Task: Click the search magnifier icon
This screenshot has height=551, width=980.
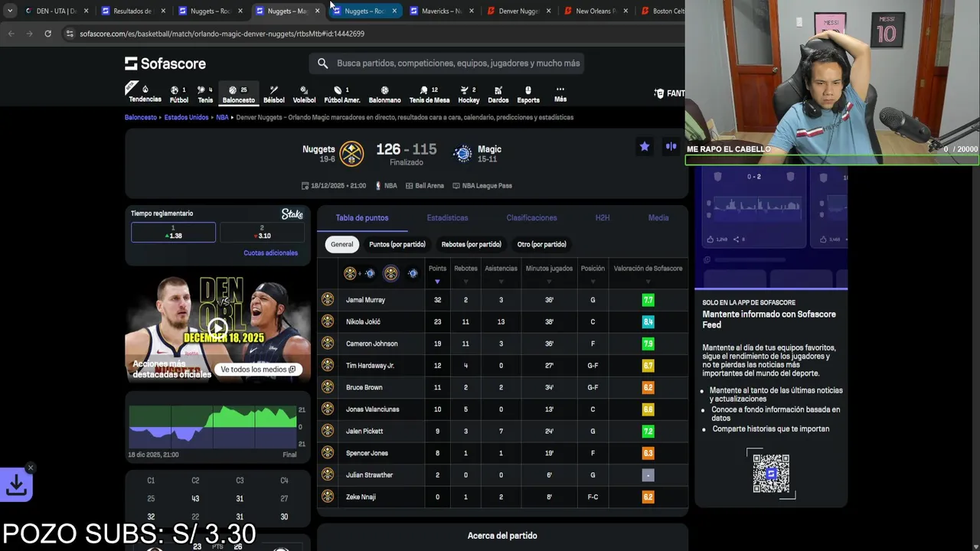Action: click(x=322, y=64)
